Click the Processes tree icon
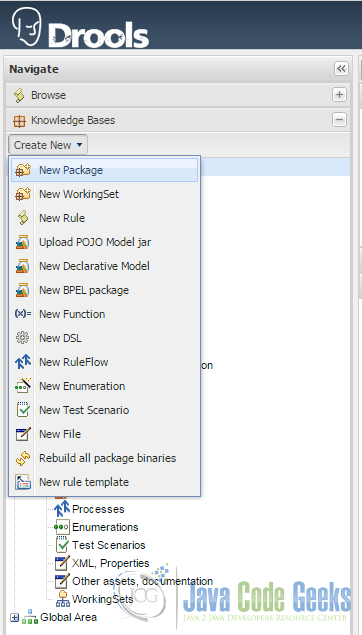Screen dimensions: 362x635 coord(62,509)
